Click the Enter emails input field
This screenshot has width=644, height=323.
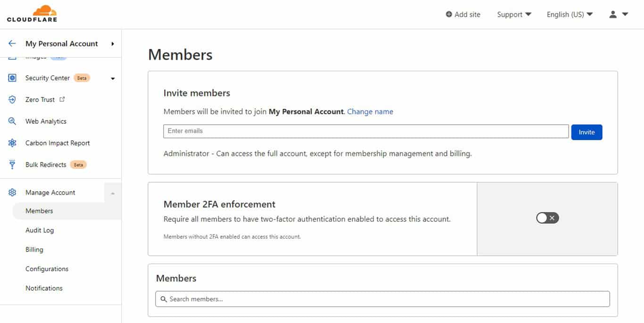366,131
